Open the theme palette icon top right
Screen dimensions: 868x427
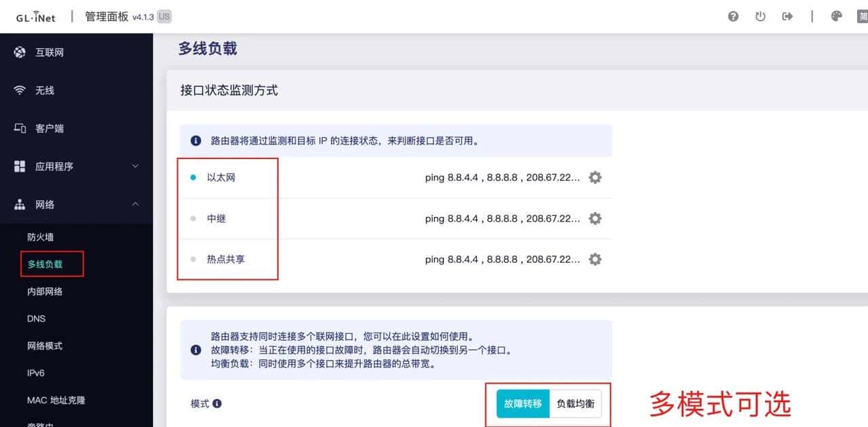[x=836, y=16]
